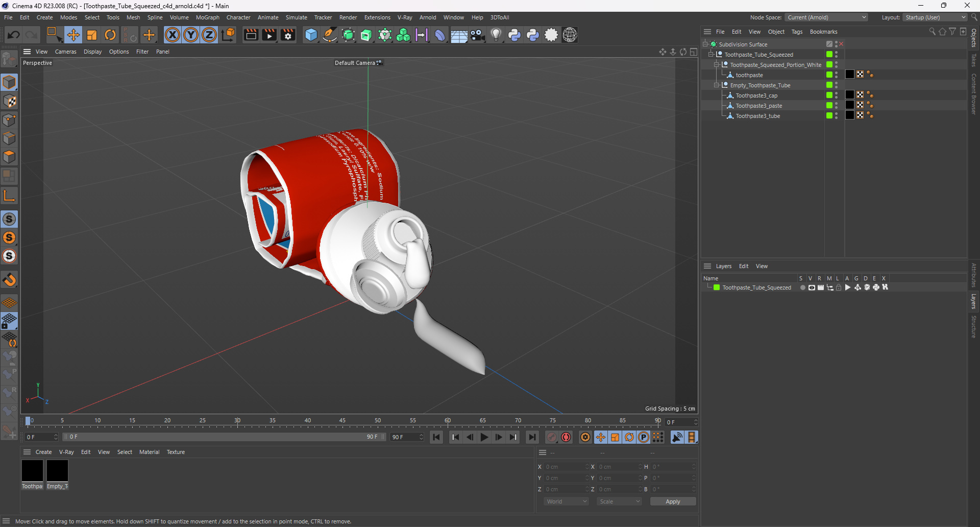Collapse Empty_Toothpaste_Tube node
The image size is (980, 527).
[x=717, y=85]
